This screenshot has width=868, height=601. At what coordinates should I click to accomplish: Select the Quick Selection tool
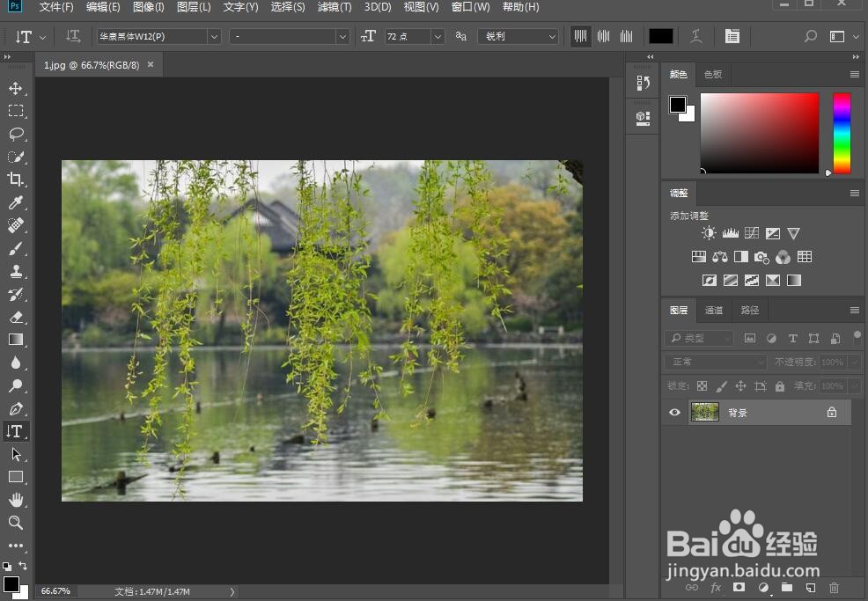16,158
